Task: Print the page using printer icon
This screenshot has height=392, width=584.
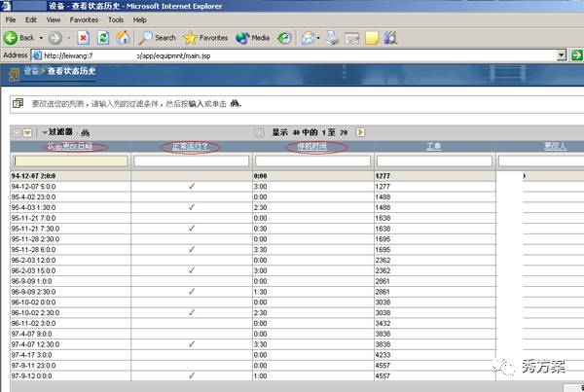Action: tap(332, 38)
